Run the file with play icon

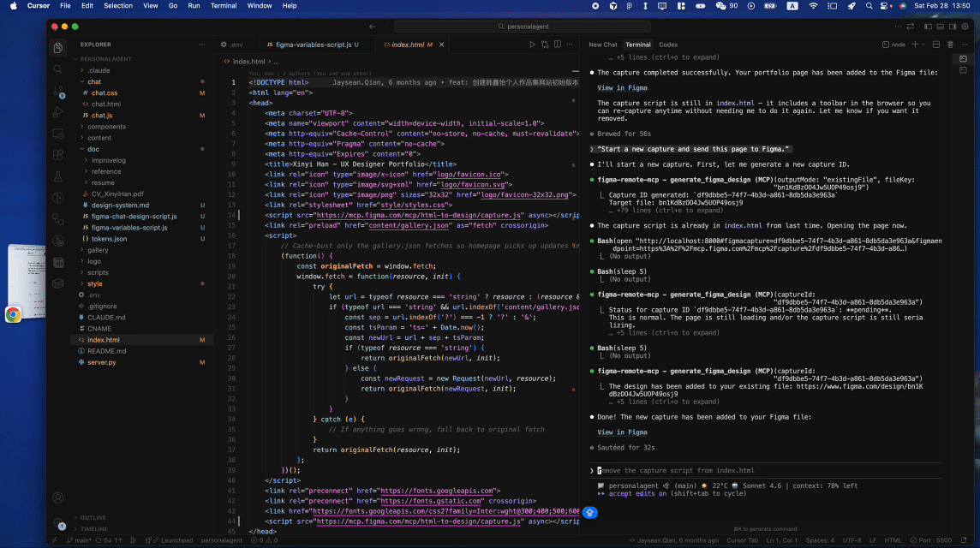533,45
